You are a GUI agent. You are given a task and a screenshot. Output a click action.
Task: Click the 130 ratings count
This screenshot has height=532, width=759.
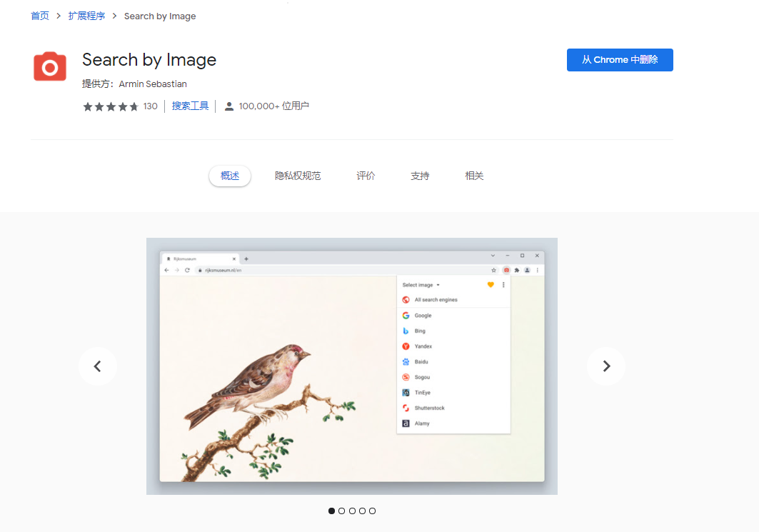click(x=150, y=106)
